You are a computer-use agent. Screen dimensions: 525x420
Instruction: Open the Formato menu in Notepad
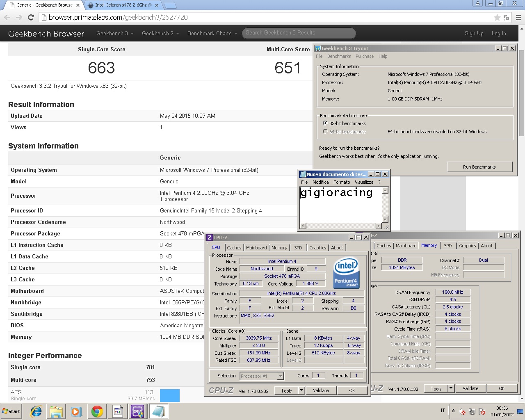pos(342,182)
